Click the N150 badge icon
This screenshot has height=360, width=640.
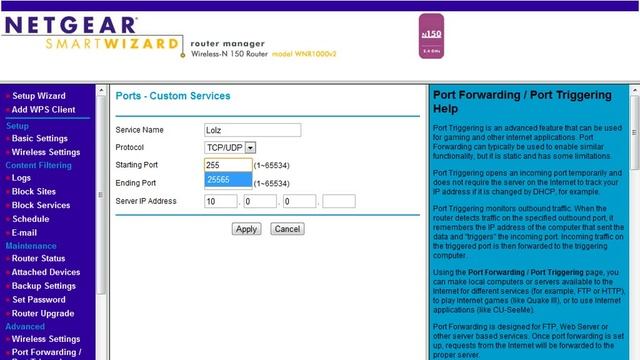pyautogui.click(x=431, y=36)
